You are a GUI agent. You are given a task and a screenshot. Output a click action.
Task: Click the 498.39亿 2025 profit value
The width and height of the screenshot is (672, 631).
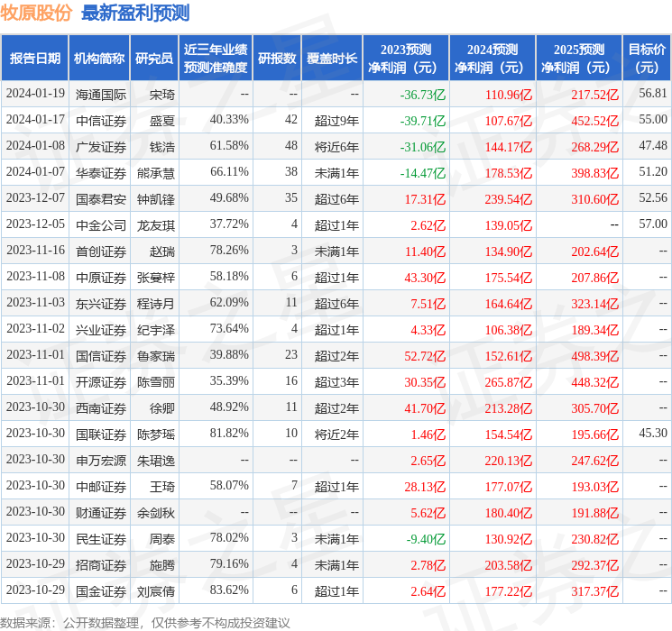click(x=595, y=356)
